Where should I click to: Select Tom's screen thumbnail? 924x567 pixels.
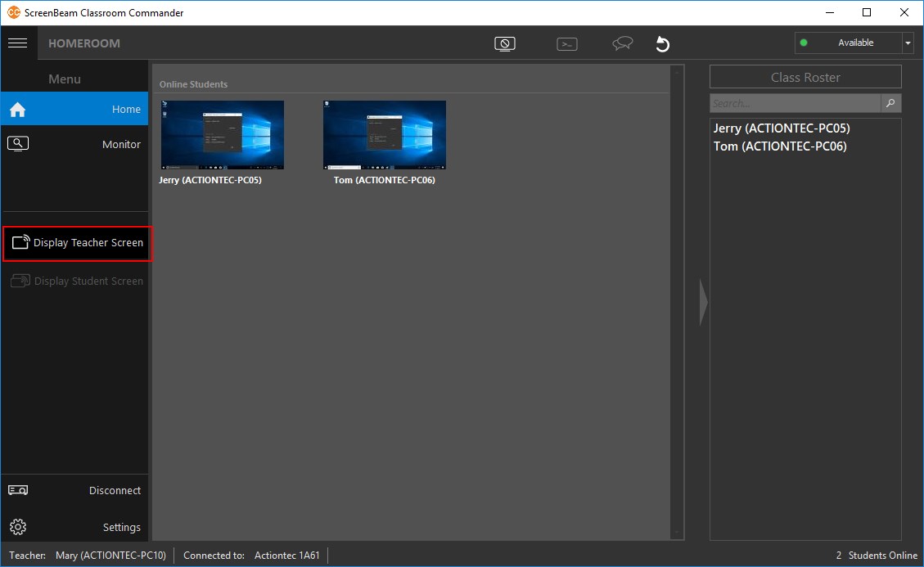384,135
